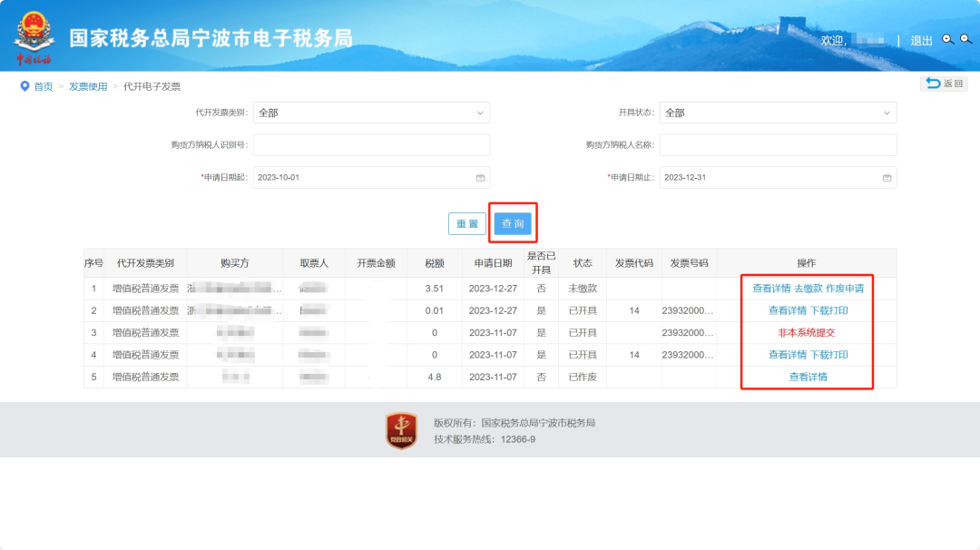Click the 技术服务热线 12366-9 footer text
The image size is (980, 550).
pos(485,439)
